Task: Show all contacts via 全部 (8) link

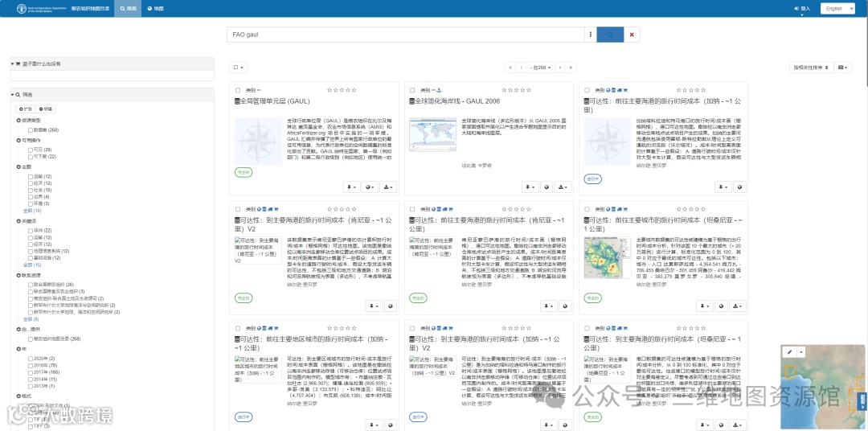Action: coord(31,319)
